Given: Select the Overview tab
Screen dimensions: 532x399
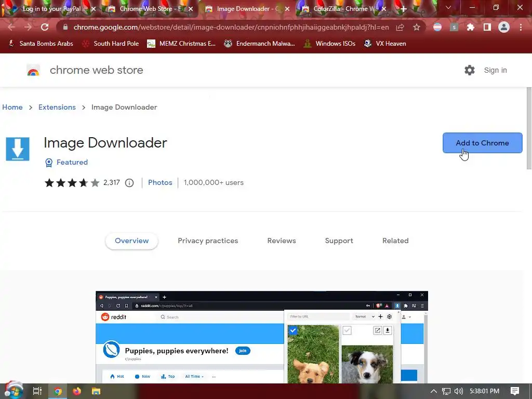Looking at the screenshot, I should [x=131, y=241].
